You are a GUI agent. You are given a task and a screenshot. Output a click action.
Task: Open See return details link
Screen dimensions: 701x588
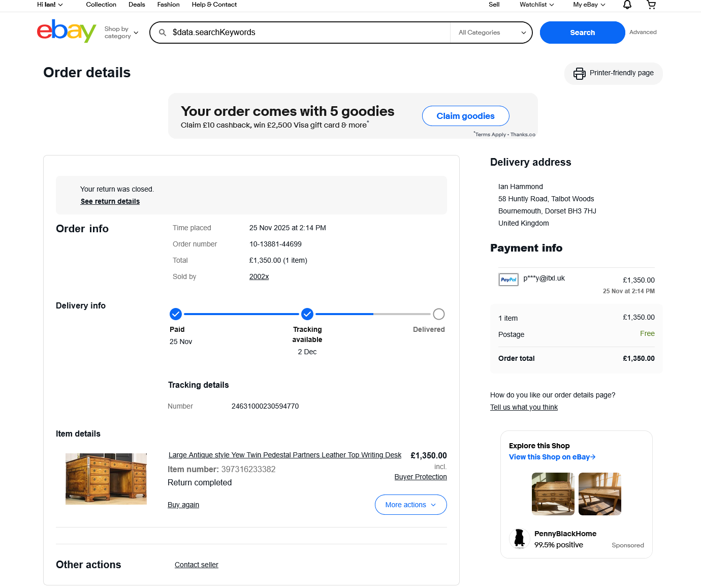tap(110, 201)
